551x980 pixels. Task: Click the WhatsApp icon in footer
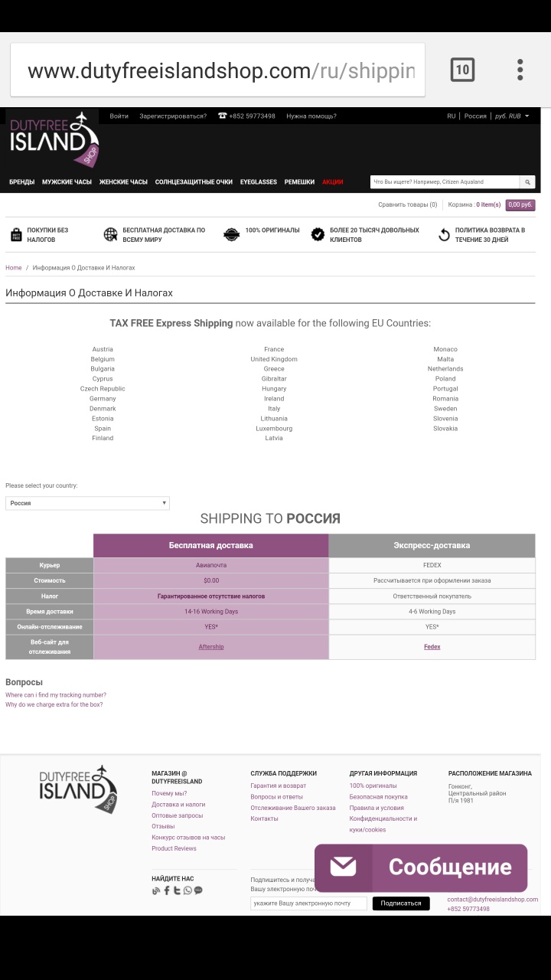pyautogui.click(x=187, y=890)
